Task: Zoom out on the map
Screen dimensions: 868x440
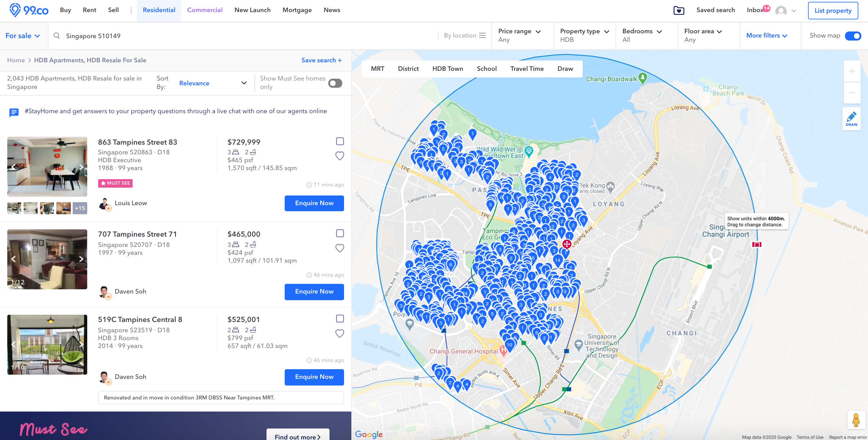Action: [852, 92]
